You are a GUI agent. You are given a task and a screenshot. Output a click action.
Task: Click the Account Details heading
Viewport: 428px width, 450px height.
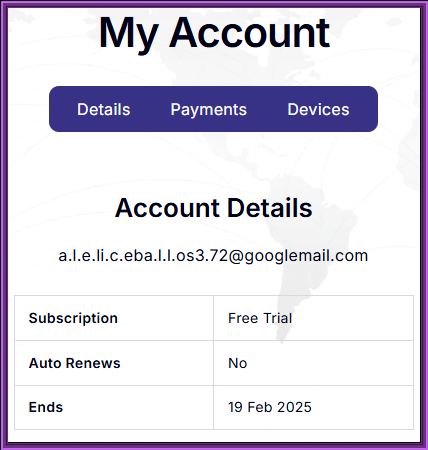[214, 208]
